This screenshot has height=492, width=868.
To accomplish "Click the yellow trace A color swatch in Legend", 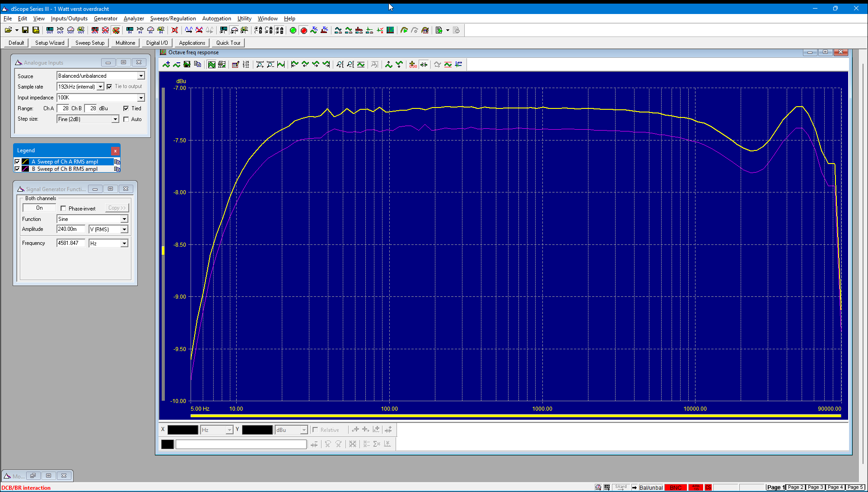I will 26,162.
